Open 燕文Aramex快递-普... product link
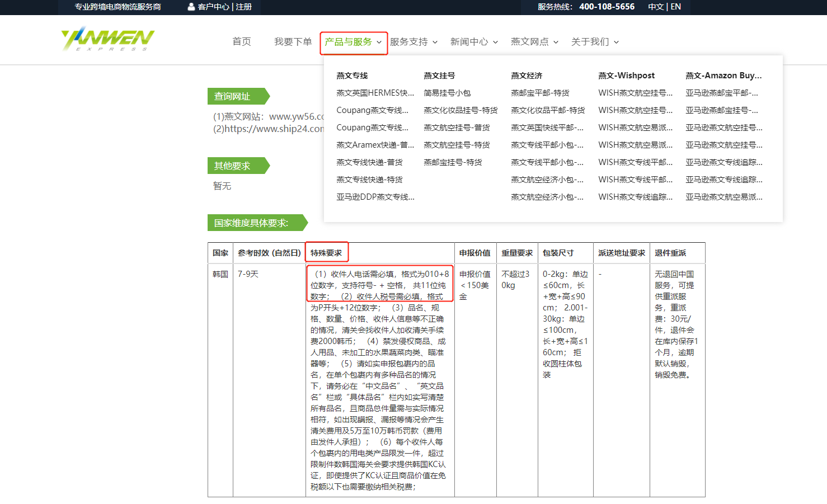 [375, 145]
